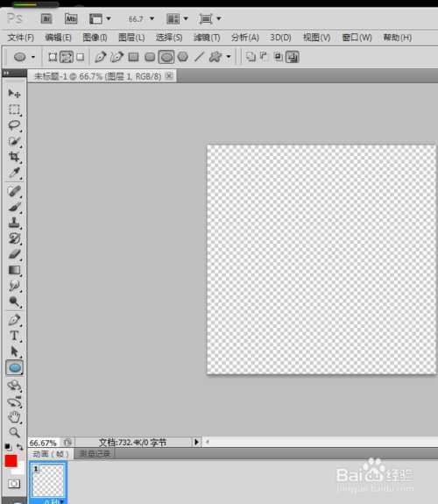Toggle Intersect path areas option
Screen dimensions: 438x504
279,57
